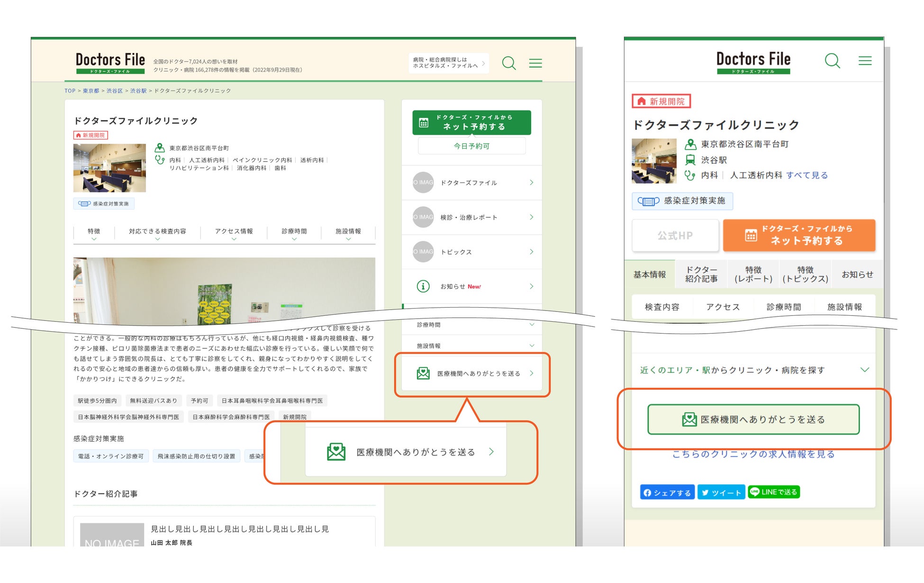
Task: Select the アクセス情報 navigation tab
Action: [x=234, y=233]
